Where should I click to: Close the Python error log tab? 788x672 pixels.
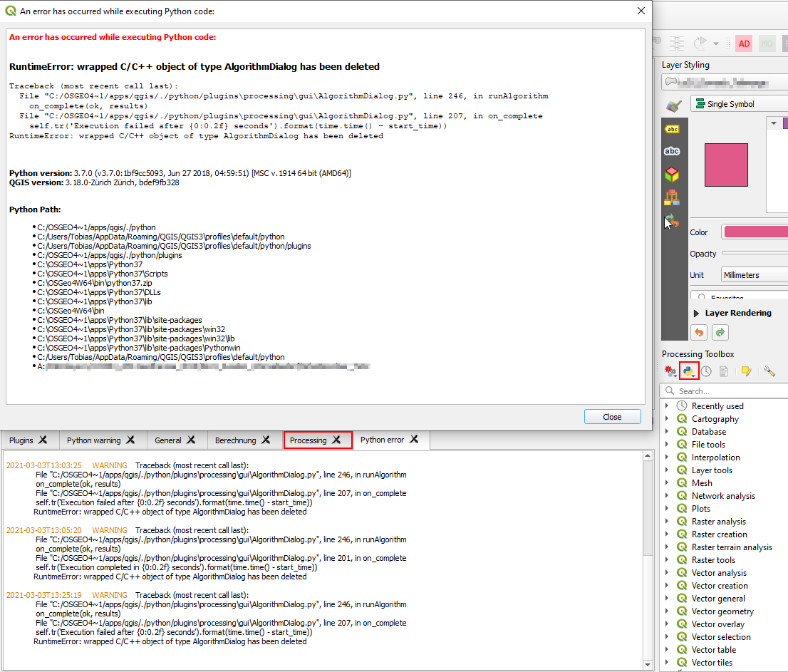[x=414, y=439]
